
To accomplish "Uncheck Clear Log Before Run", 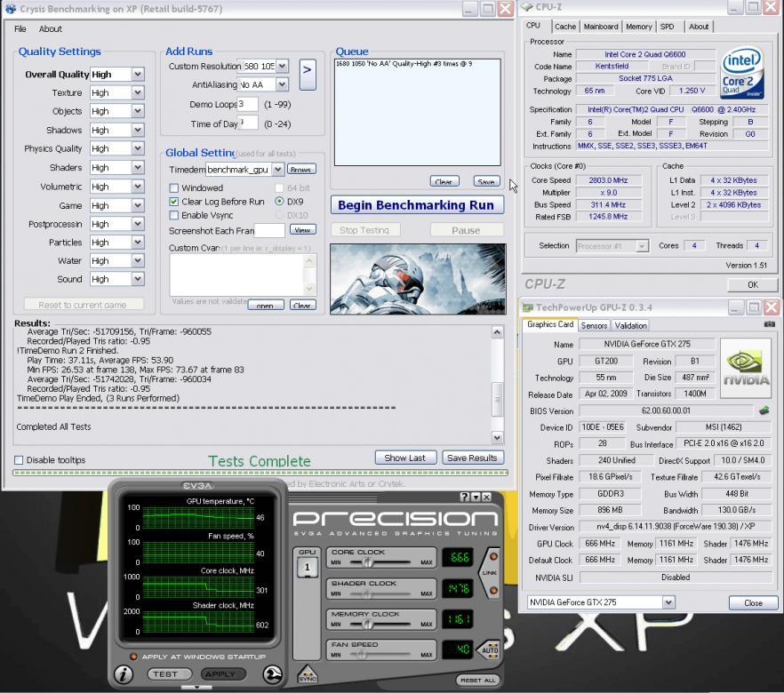I will click(x=174, y=202).
